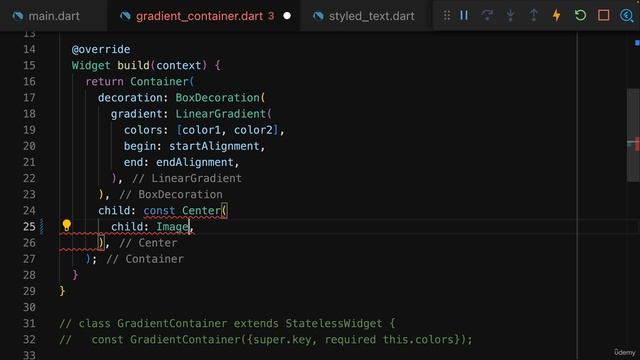Click the // Container closing comment
The width and height of the screenshot is (640, 360).
click(x=145, y=259)
